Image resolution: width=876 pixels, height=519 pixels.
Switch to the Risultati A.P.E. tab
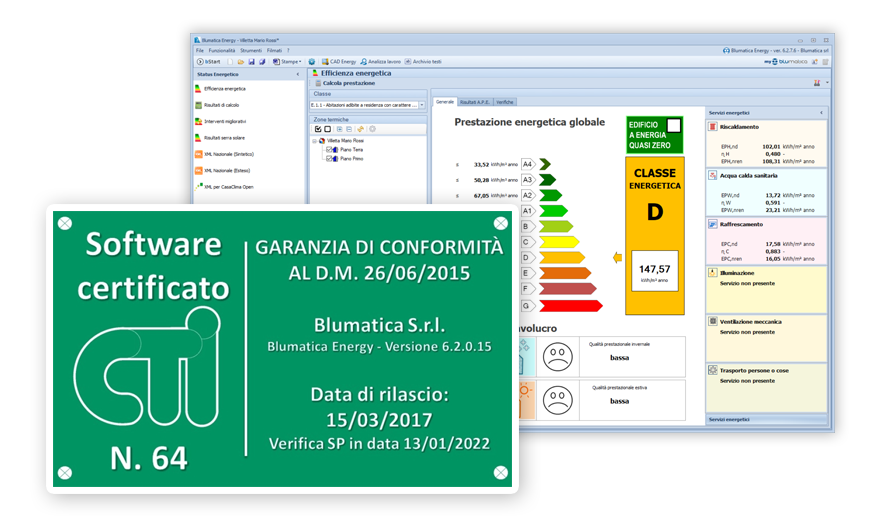click(475, 102)
